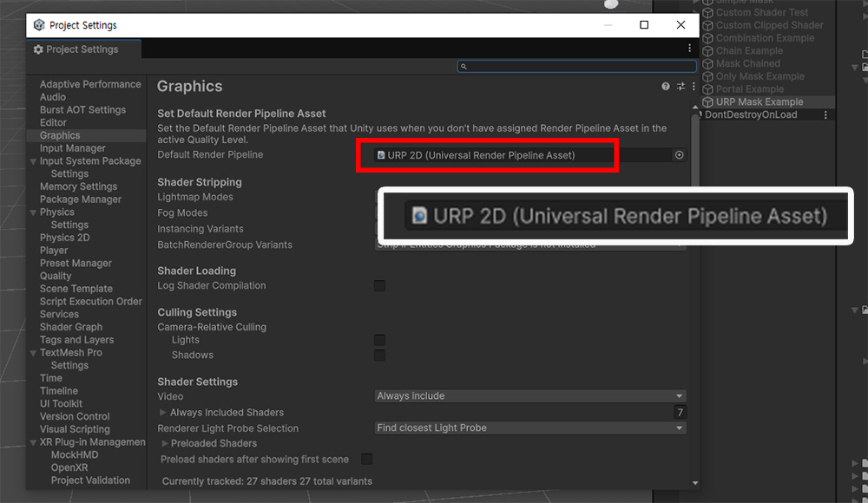868x503 pixels.
Task: Toggle Log Shader Compilation checkbox
Action: [380, 285]
